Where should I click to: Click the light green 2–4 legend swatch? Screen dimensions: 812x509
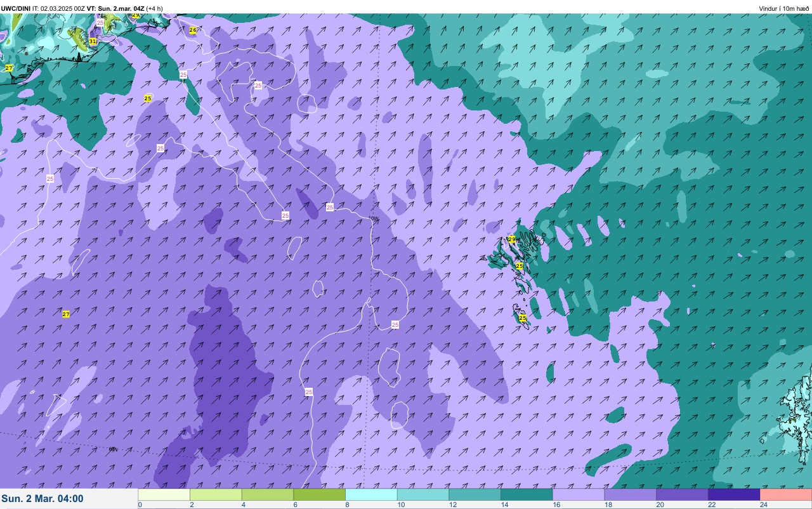(216, 494)
